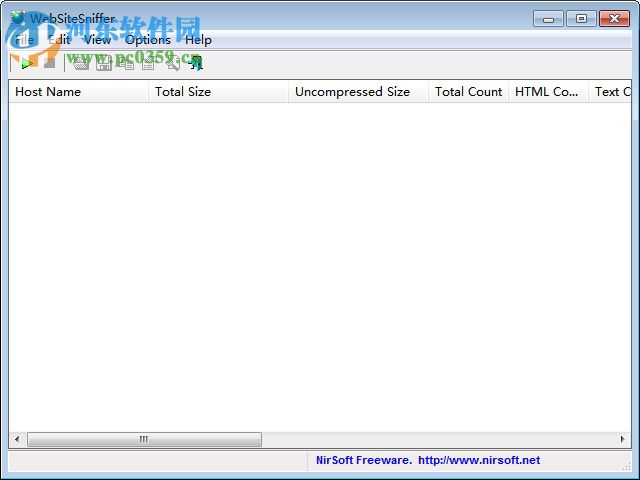Open the Options menu
Screen dimensions: 640x480
(148, 40)
